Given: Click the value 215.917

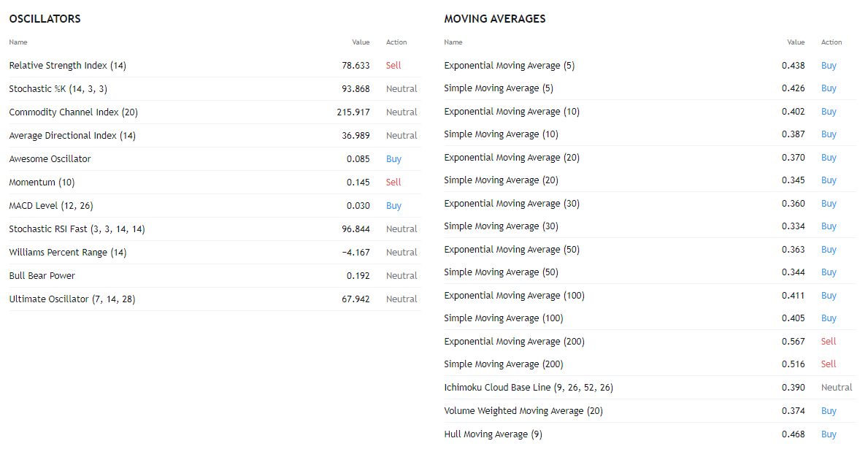Looking at the screenshot, I should (353, 112).
